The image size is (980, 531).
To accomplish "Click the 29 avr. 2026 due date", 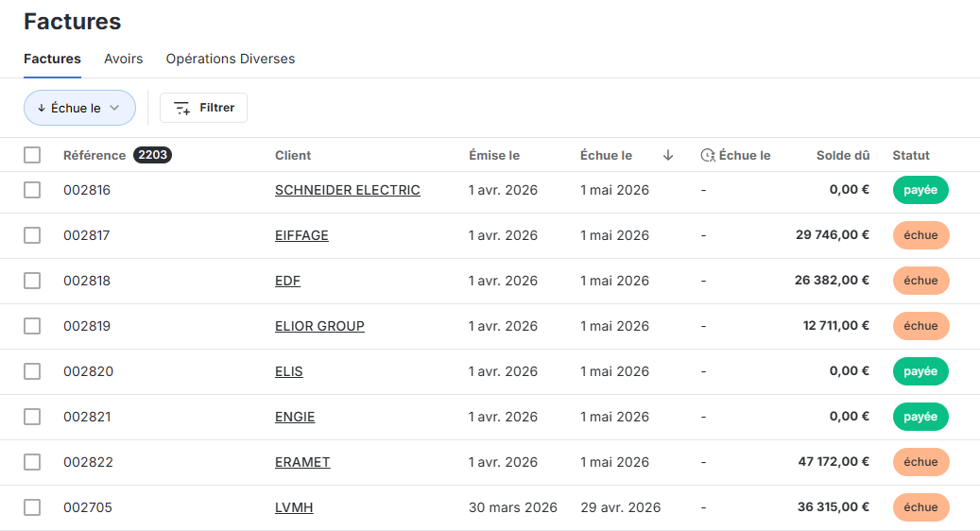I will coord(621,507).
